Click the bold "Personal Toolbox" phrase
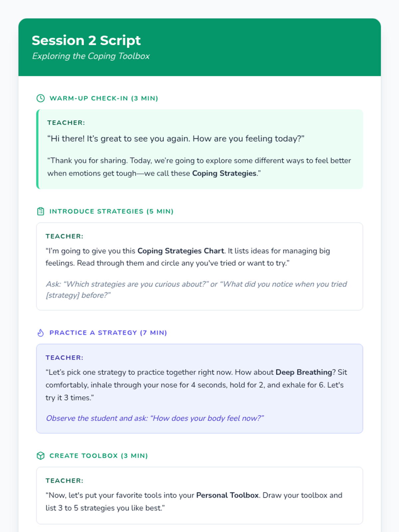 point(227,495)
